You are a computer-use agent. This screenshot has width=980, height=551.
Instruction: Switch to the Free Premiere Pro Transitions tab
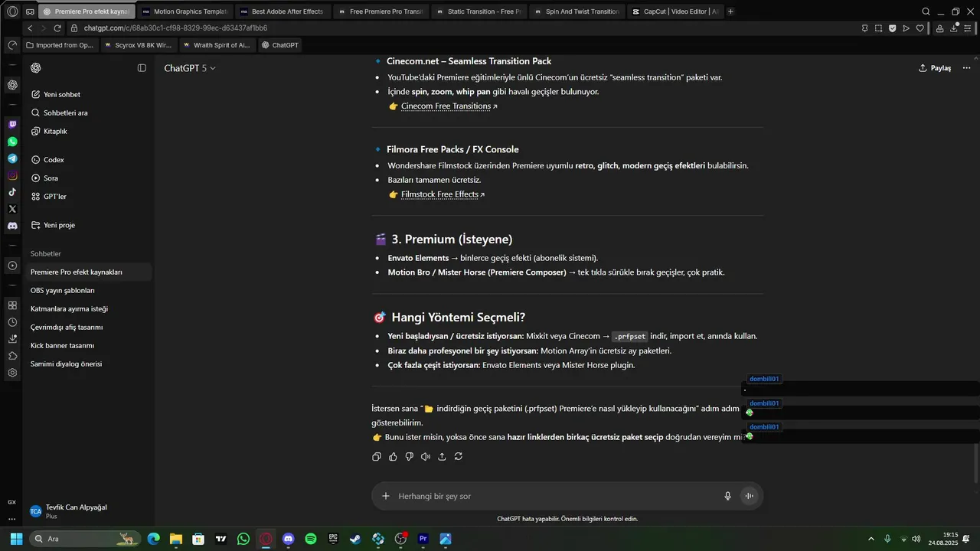380,11
